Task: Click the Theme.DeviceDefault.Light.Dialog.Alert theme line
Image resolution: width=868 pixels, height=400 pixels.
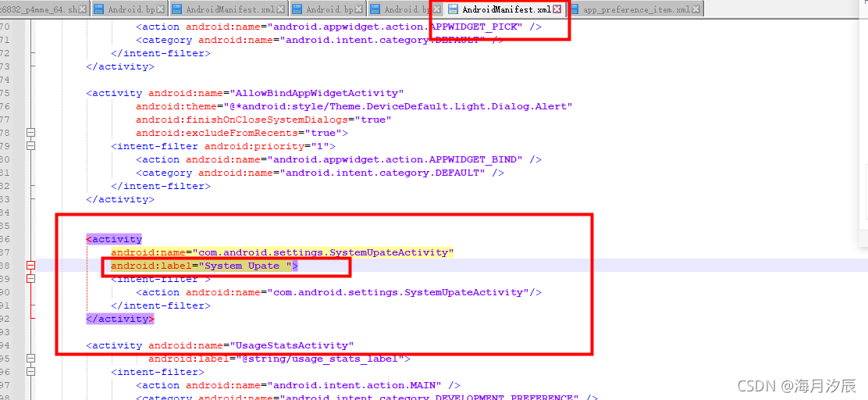Action: pos(354,106)
